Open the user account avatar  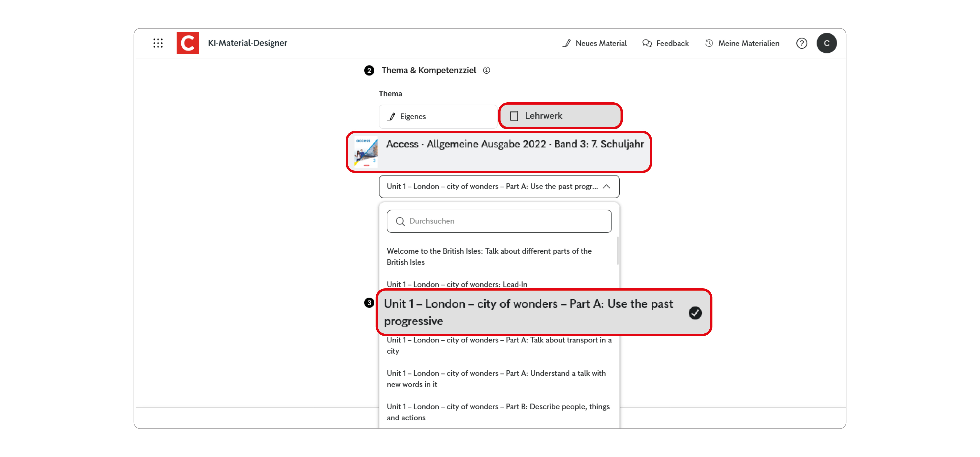827,43
